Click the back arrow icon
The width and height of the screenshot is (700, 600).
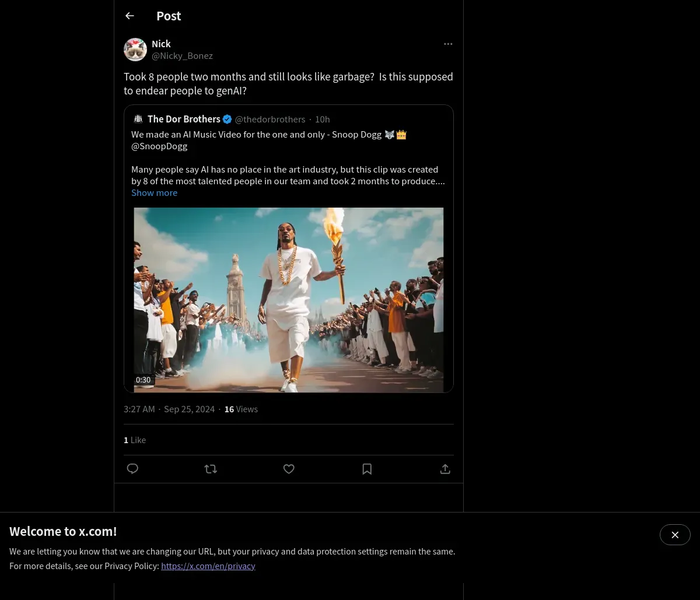129,16
